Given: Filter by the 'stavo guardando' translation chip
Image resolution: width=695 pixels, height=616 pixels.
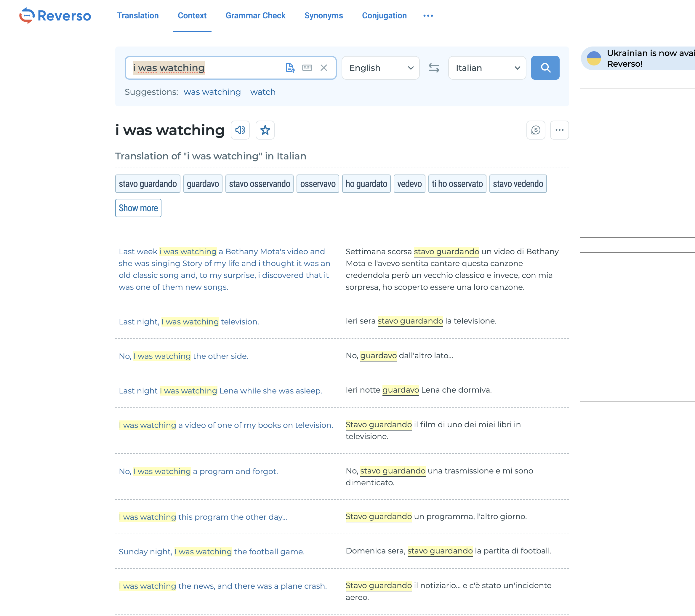Looking at the screenshot, I should click(148, 184).
